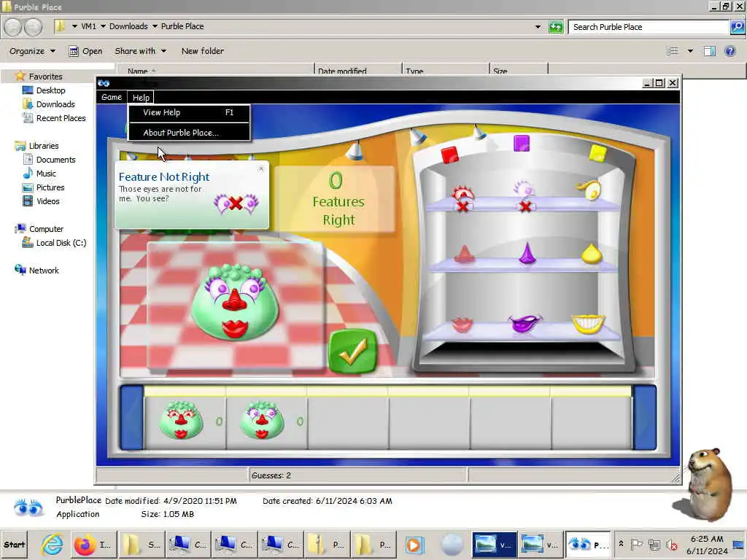Click New folder in Explorer toolbar
The image size is (747, 560).
coord(203,51)
